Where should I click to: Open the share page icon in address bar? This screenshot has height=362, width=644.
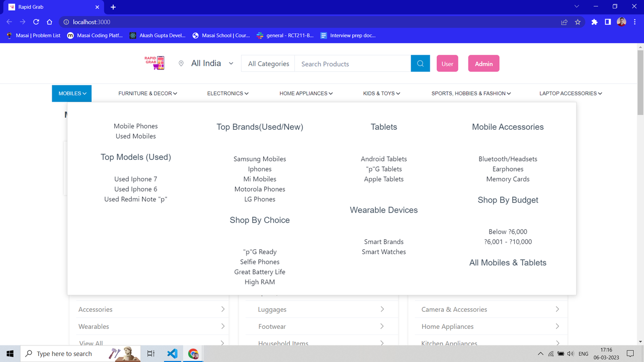565,22
